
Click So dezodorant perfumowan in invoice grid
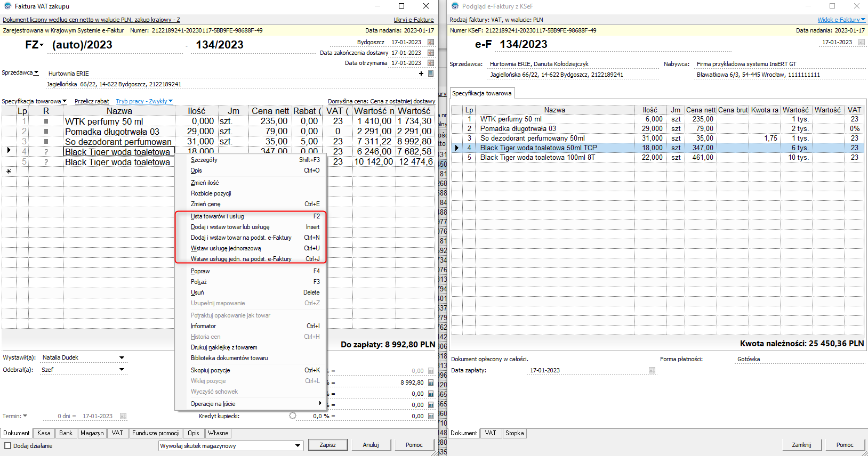pos(119,141)
